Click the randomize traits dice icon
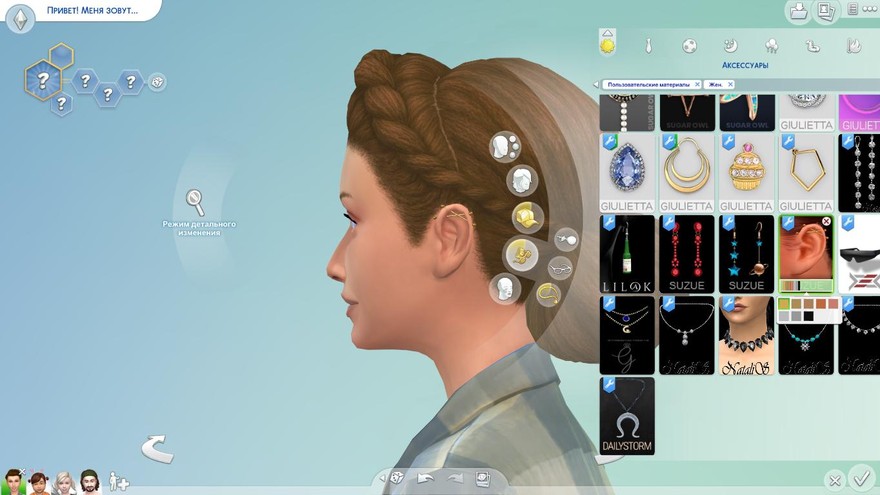Image resolution: width=880 pixels, height=495 pixels. point(157,82)
